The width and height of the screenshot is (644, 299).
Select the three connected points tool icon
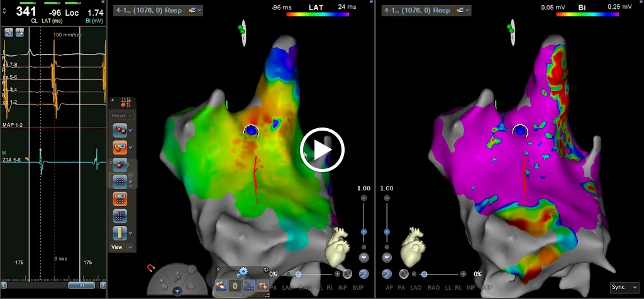coord(120,131)
